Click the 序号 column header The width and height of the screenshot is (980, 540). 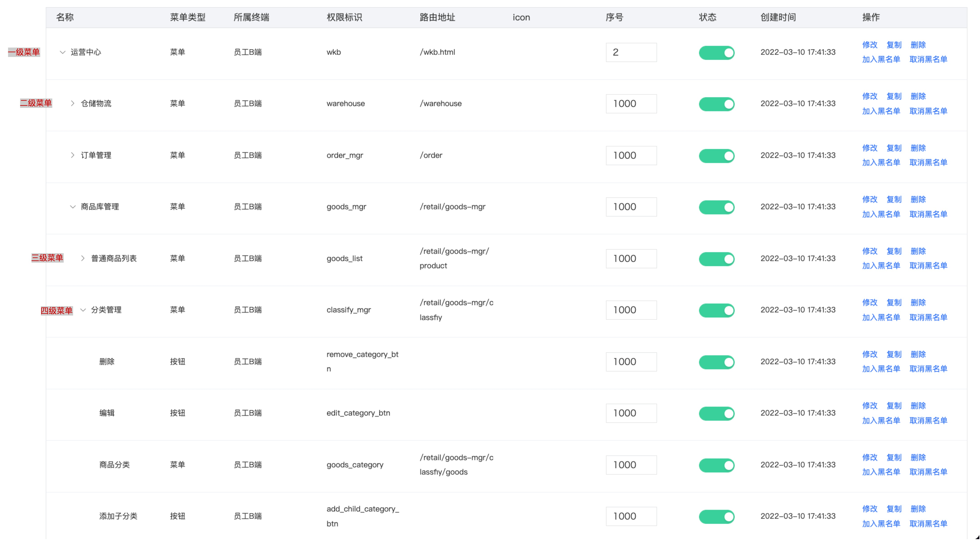coord(614,17)
